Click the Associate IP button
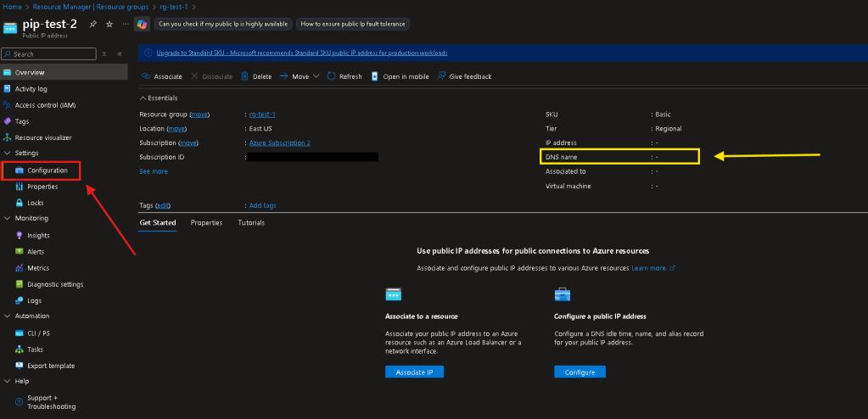The width and height of the screenshot is (868, 419). [x=414, y=372]
